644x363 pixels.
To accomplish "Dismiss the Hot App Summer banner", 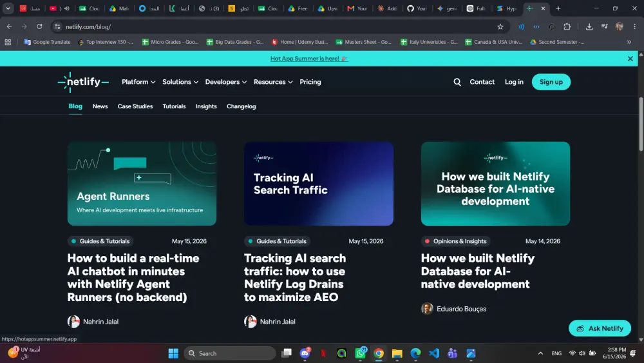I will click(x=630, y=59).
